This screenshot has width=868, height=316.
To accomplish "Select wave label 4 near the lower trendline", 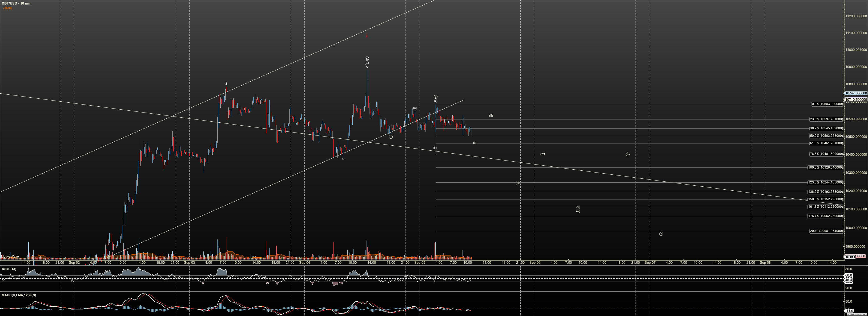I will pyautogui.click(x=343, y=159).
